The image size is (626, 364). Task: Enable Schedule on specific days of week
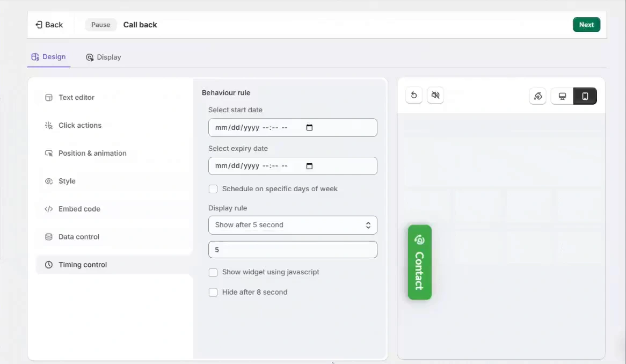pos(213,189)
